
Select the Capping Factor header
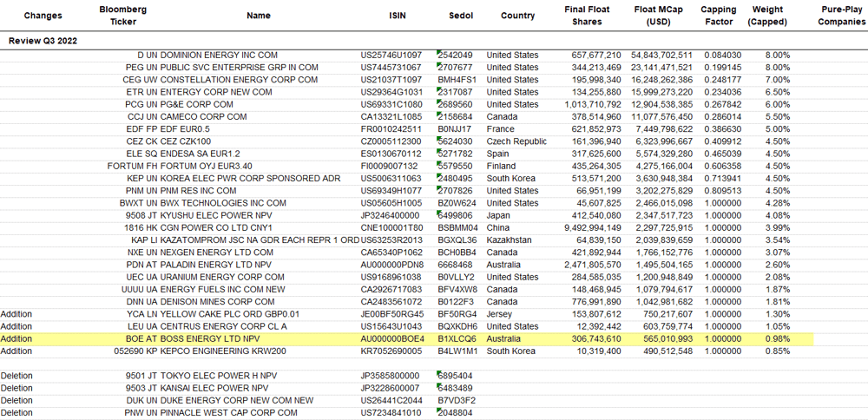(x=719, y=16)
